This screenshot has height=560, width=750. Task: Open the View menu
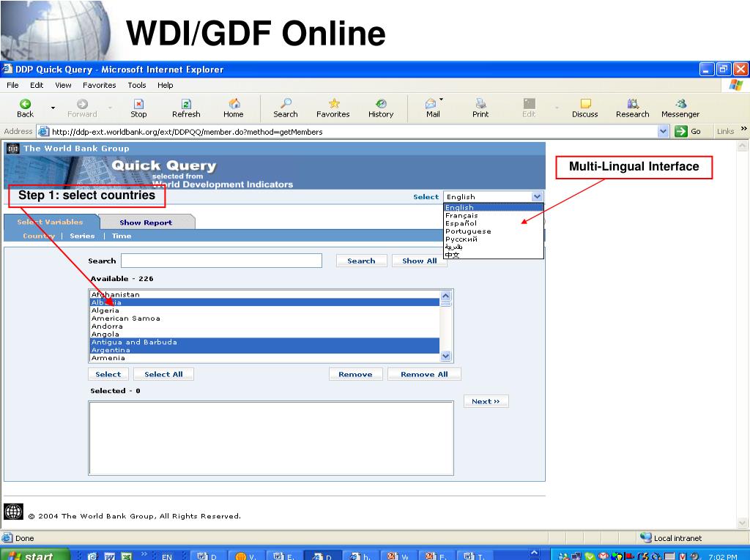(x=63, y=85)
